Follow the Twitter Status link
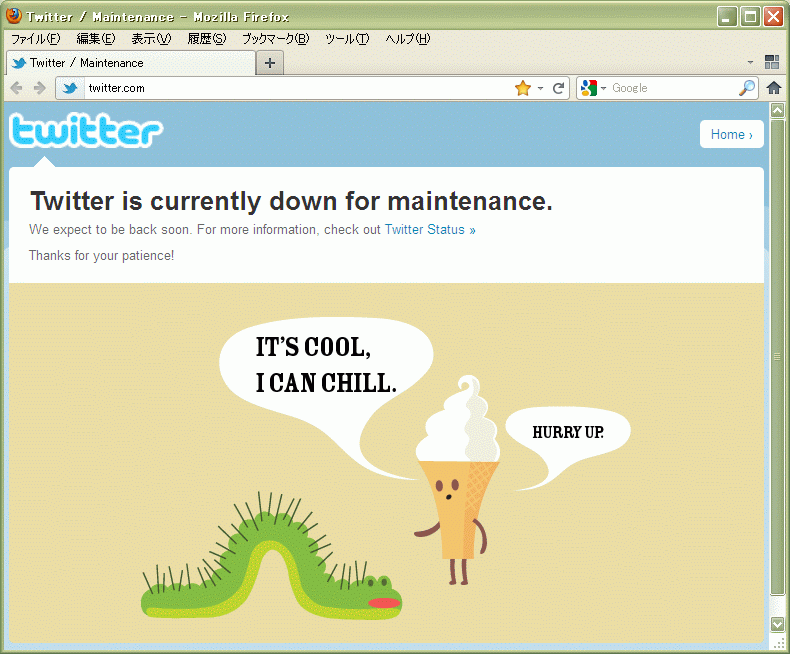The width and height of the screenshot is (790, 654). click(x=430, y=230)
